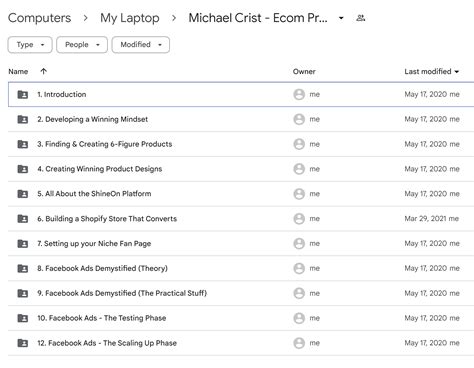Click the Owner column header
This screenshot has width=474, height=368.
coord(304,72)
